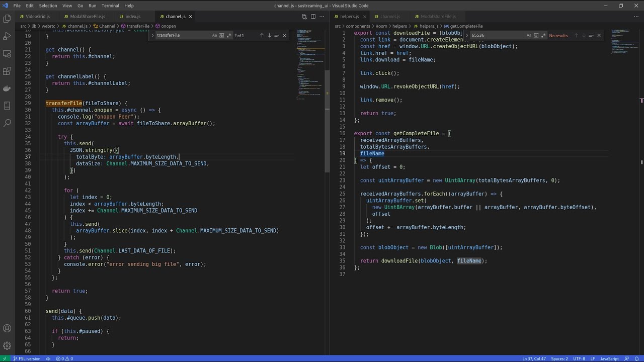Toggle Match Whole Word in 65536 find box
This screenshot has height=362, width=644.
point(536,35)
